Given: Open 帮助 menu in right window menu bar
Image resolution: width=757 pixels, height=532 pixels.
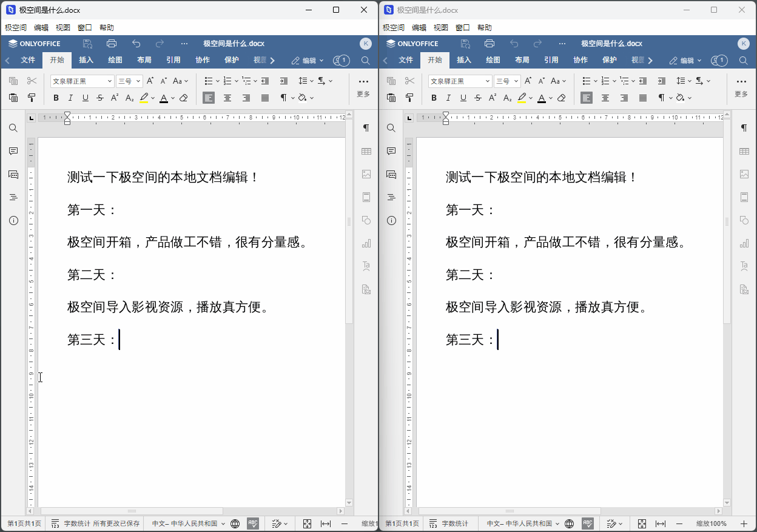Looking at the screenshot, I should pyautogui.click(x=485, y=27).
